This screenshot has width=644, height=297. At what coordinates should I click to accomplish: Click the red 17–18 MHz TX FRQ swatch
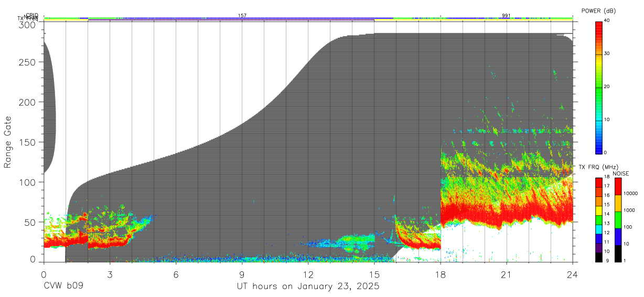click(x=599, y=182)
